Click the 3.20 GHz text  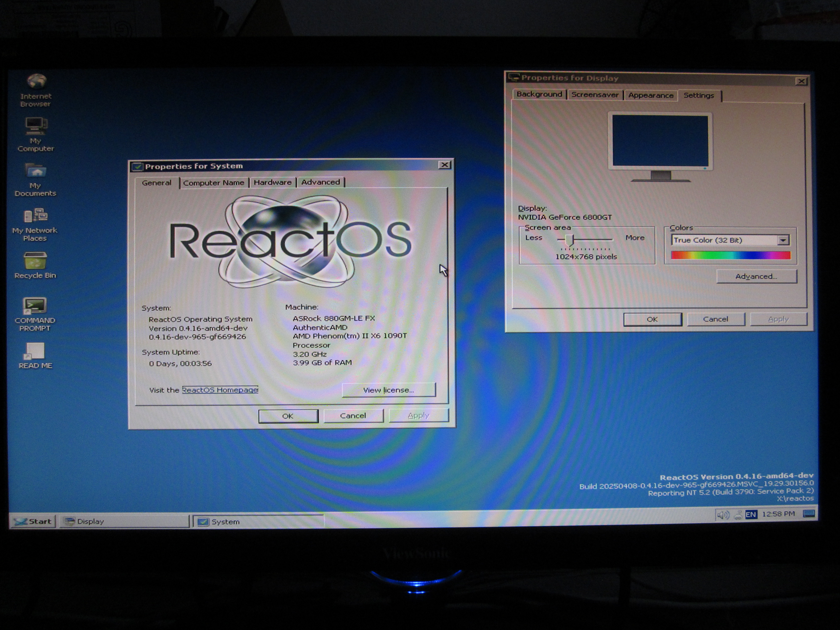point(310,354)
